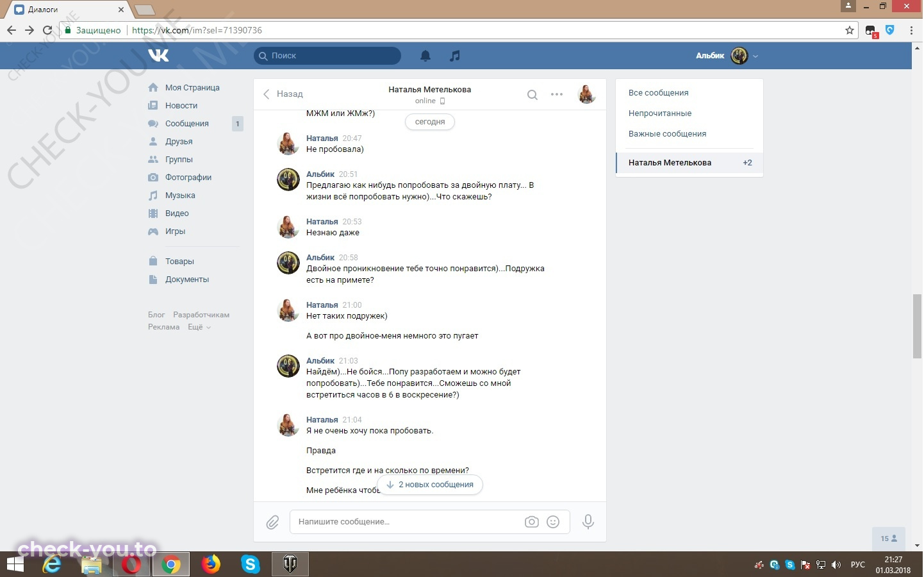Image resolution: width=924 pixels, height=577 pixels.
Task: Open Firefox from the taskbar
Action: click(x=210, y=564)
